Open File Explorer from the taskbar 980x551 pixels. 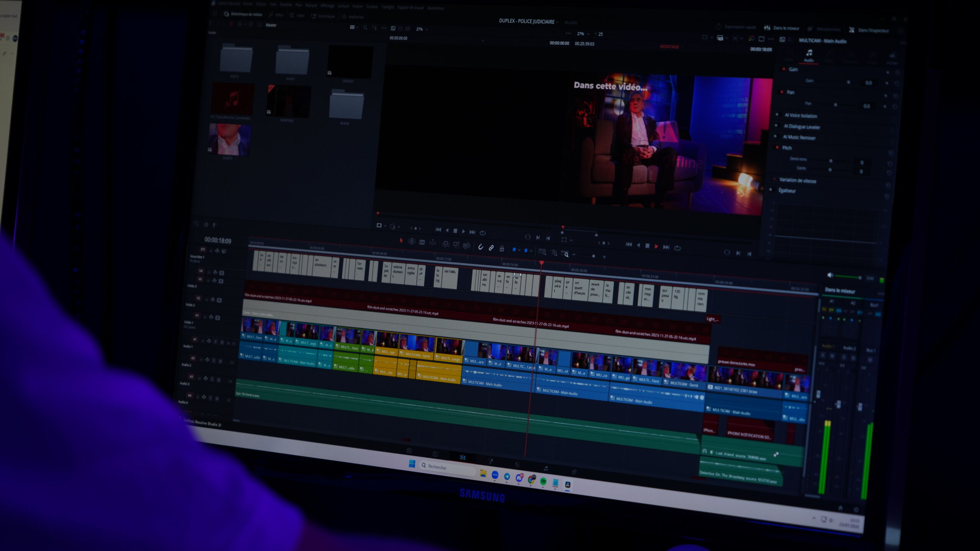click(x=483, y=473)
